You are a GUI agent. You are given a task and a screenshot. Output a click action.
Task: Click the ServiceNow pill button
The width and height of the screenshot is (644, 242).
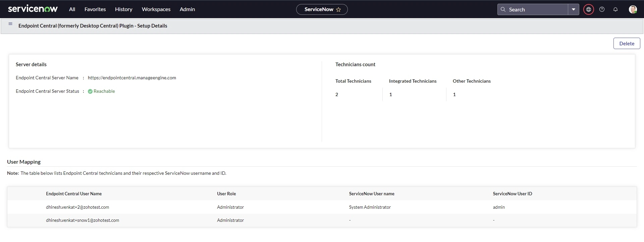322,9
